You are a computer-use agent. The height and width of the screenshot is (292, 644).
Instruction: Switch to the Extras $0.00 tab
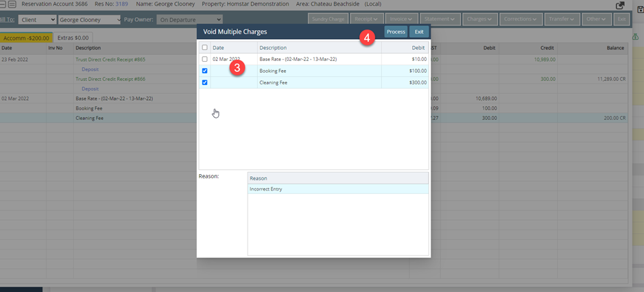pos(73,37)
